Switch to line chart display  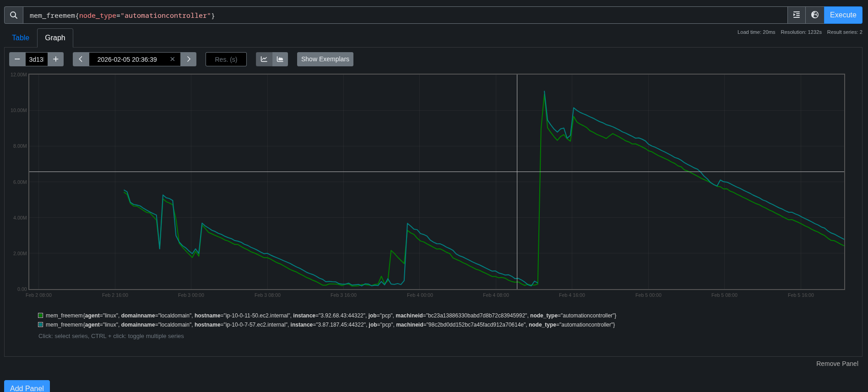point(264,59)
